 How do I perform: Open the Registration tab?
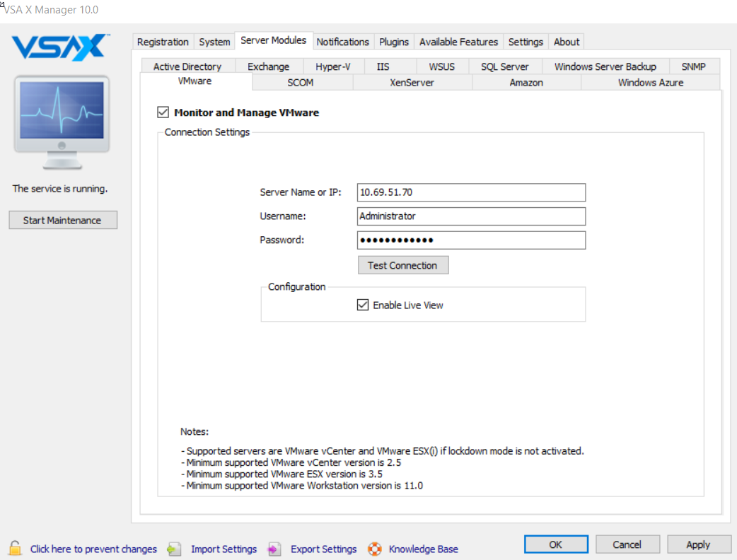(163, 42)
